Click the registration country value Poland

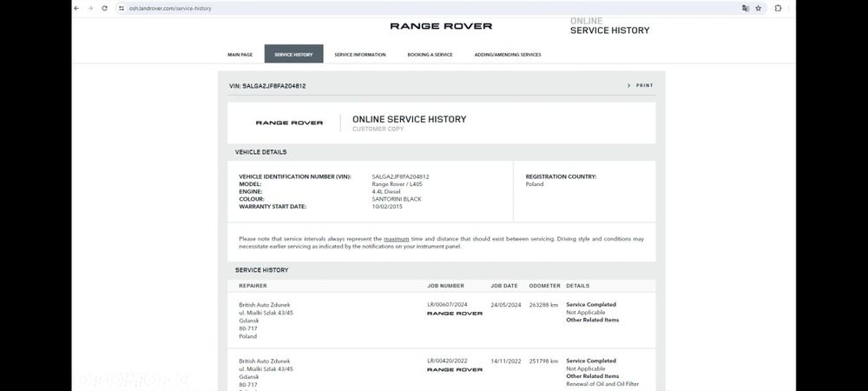[x=534, y=184]
